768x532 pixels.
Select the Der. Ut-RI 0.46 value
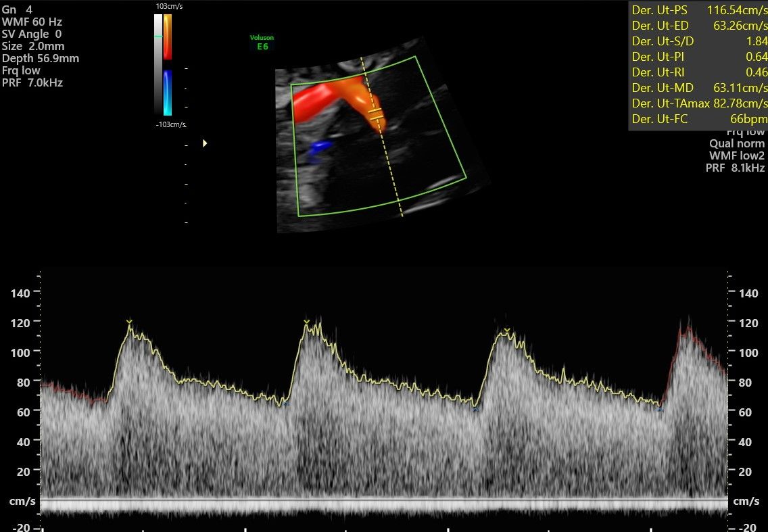pyautogui.click(x=700, y=72)
